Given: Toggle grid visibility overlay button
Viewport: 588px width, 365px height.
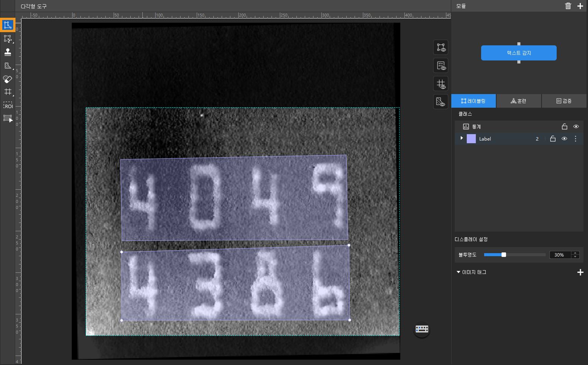Looking at the screenshot, I should click(441, 84).
